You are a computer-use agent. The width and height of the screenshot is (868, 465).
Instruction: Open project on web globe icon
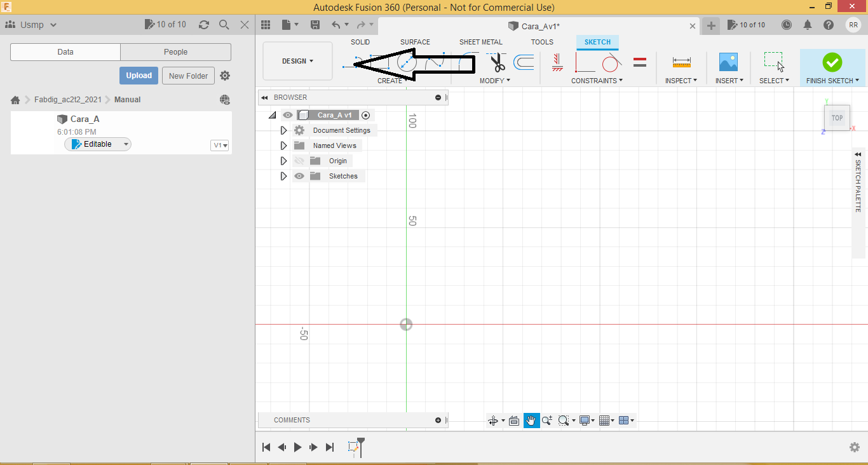224,100
